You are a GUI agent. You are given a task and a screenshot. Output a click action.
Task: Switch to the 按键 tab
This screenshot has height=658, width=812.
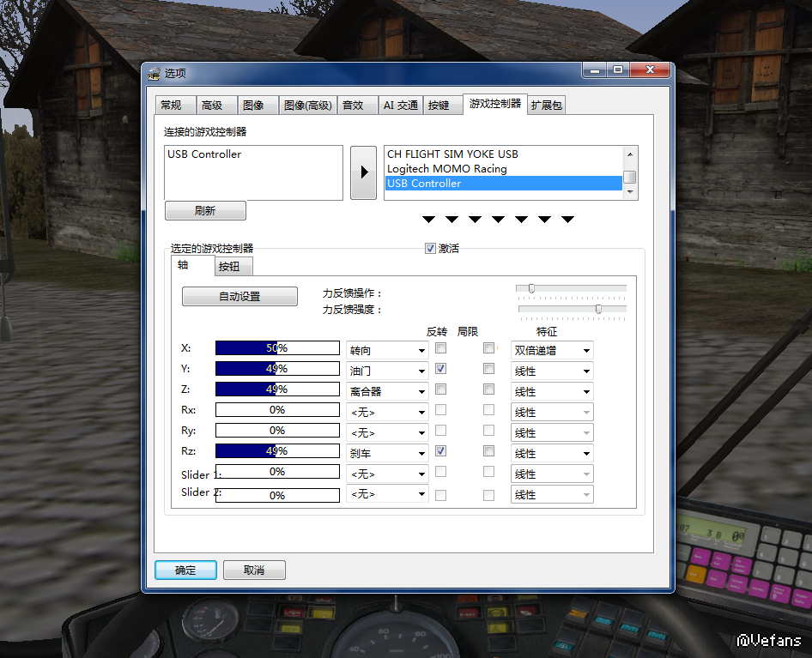443,106
